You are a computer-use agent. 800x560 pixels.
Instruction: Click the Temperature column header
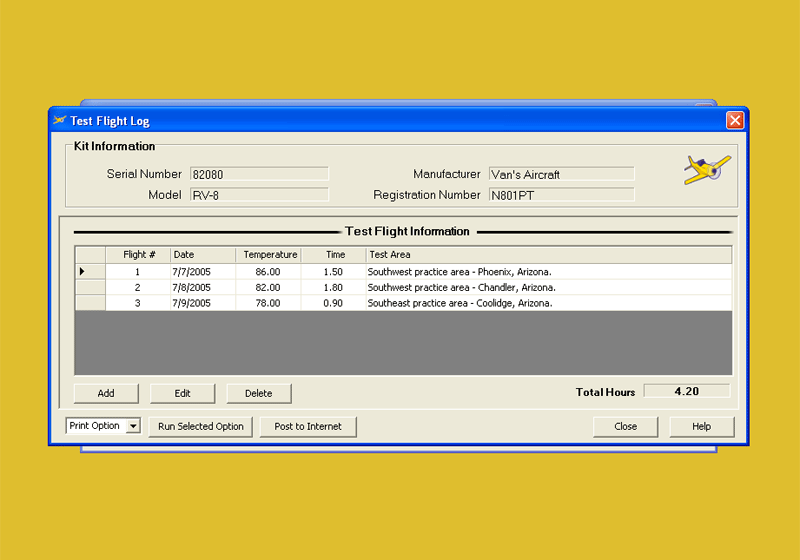pos(269,255)
